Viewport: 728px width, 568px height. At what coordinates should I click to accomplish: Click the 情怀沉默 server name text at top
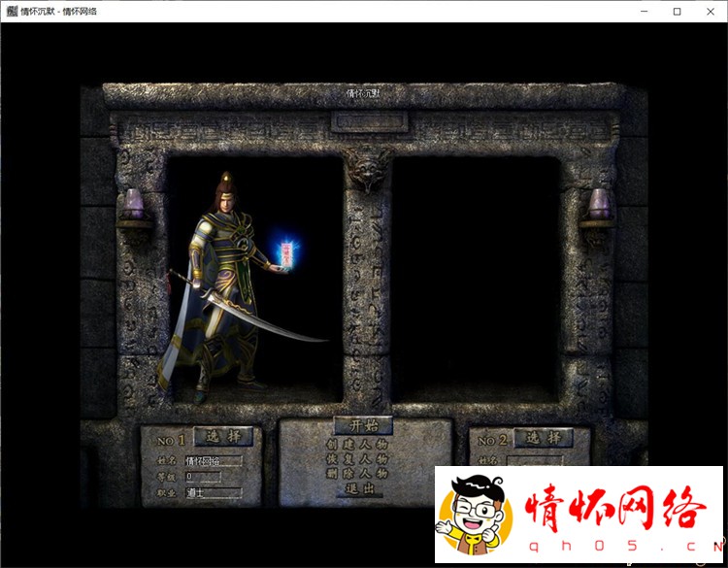click(x=364, y=93)
